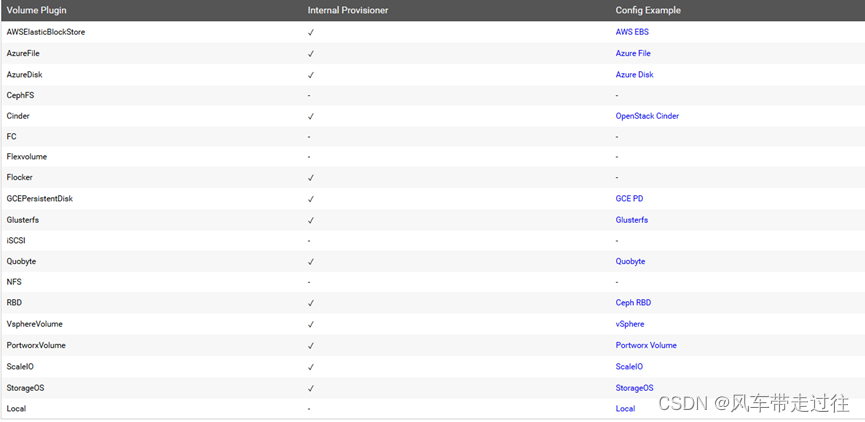Screen dimensions: 865x422
Task: Open the Quobyte config example link
Action: pos(631,261)
